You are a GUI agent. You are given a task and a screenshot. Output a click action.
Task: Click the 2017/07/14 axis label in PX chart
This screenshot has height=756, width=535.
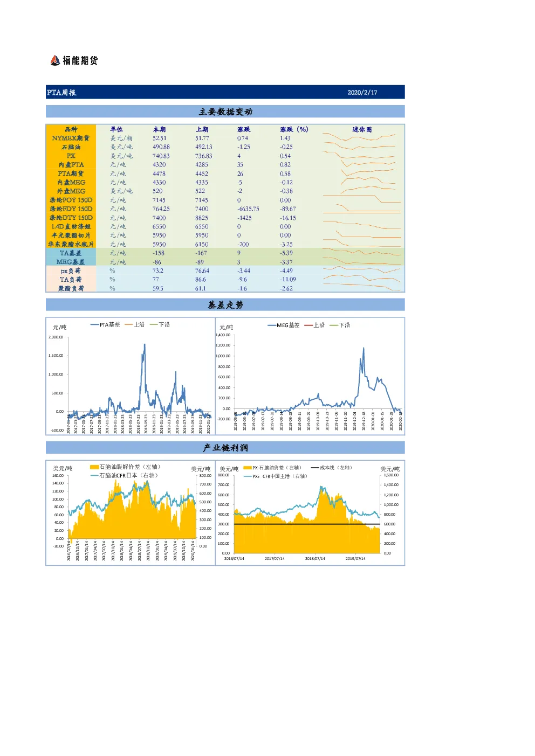pos(275,559)
